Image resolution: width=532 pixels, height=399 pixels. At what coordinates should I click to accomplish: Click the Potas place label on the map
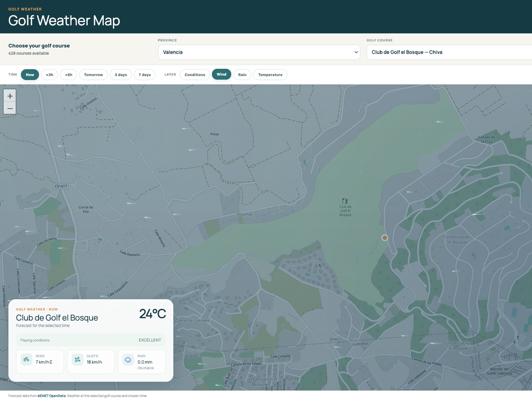[x=215, y=134]
